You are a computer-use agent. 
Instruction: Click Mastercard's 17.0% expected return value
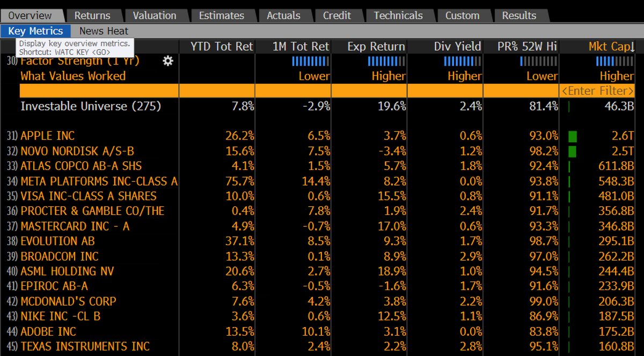point(392,226)
